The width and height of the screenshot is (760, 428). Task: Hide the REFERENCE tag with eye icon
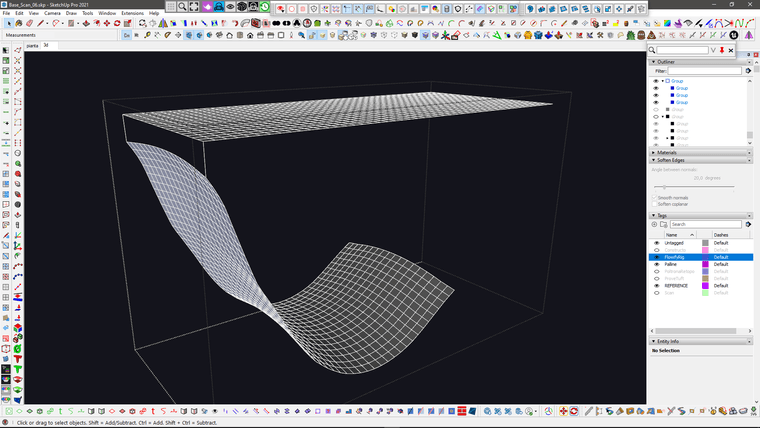coord(656,285)
